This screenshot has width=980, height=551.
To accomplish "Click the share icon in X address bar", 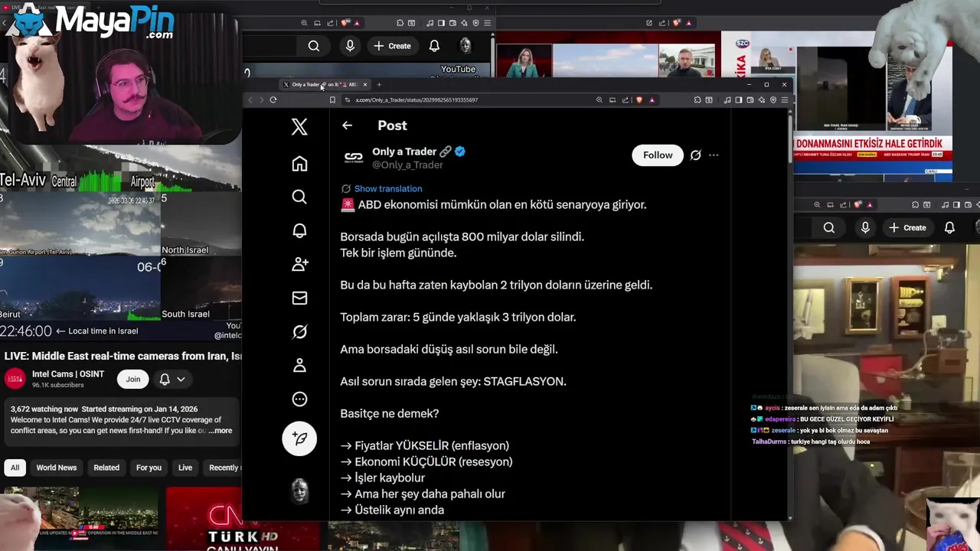I will [626, 99].
